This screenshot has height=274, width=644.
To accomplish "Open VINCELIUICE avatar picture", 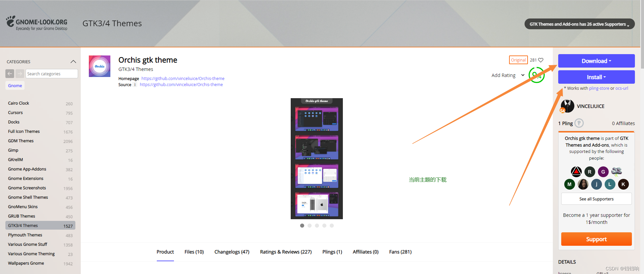I will pyautogui.click(x=567, y=106).
